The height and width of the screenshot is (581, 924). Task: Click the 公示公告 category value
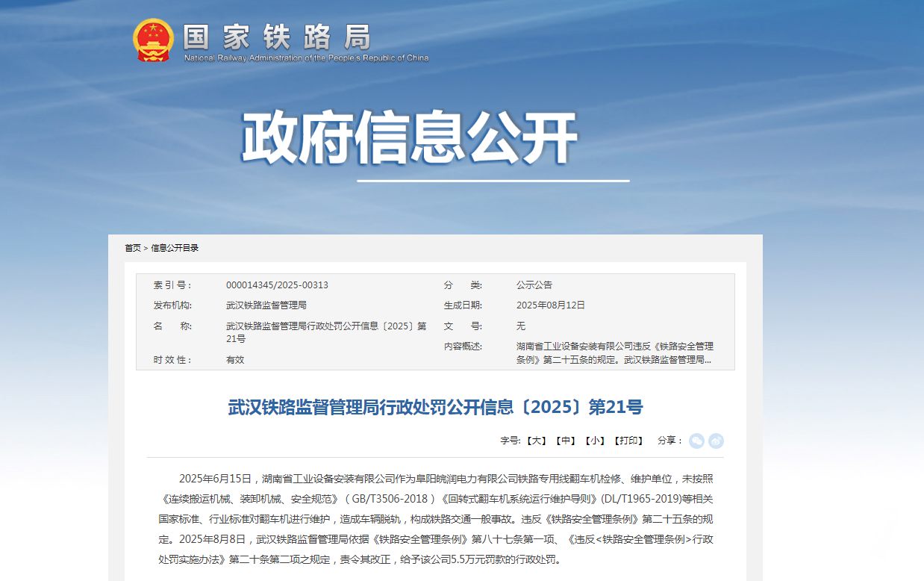point(534,285)
